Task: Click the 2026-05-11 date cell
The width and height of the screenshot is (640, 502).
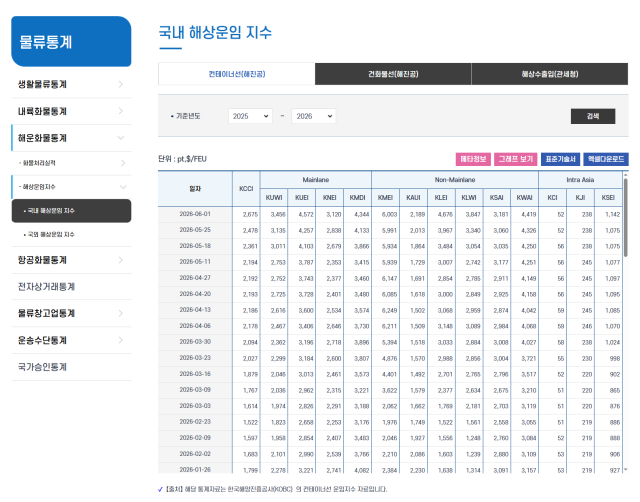Action: 195,262
